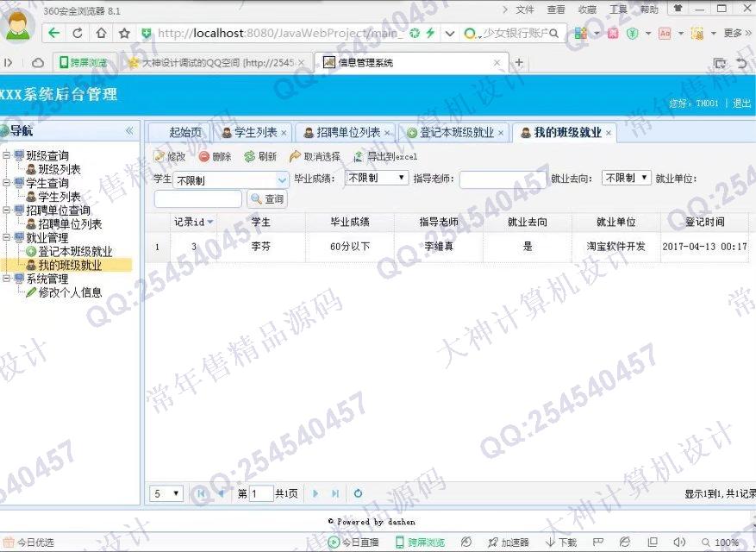Sort by 登记时间 column header

click(705, 222)
